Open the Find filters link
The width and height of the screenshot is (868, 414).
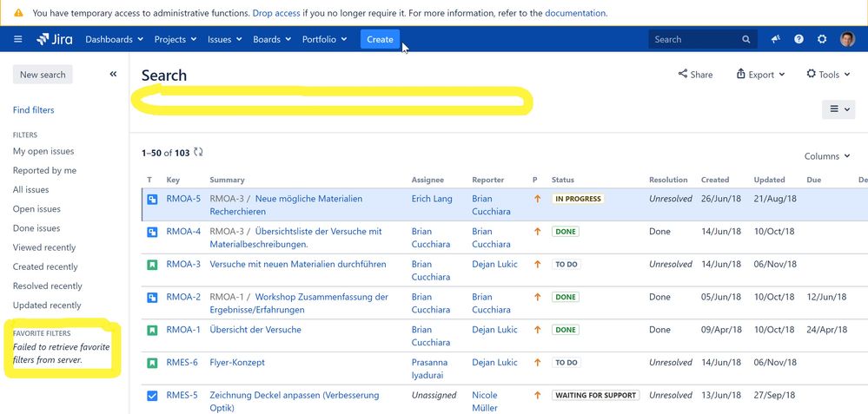[x=33, y=110]
